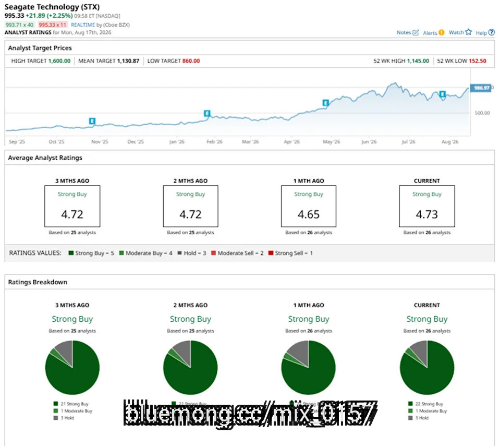Viewport: 500px width, 448px height.
Task: Click the earnings marker near Feb '26
Action: pos(207,113)
